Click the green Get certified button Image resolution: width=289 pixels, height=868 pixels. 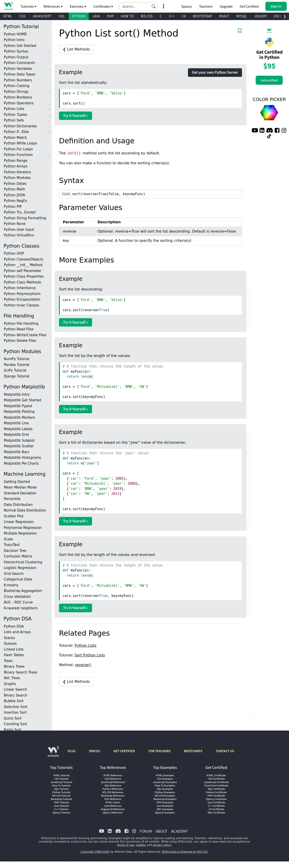point(269,80)
